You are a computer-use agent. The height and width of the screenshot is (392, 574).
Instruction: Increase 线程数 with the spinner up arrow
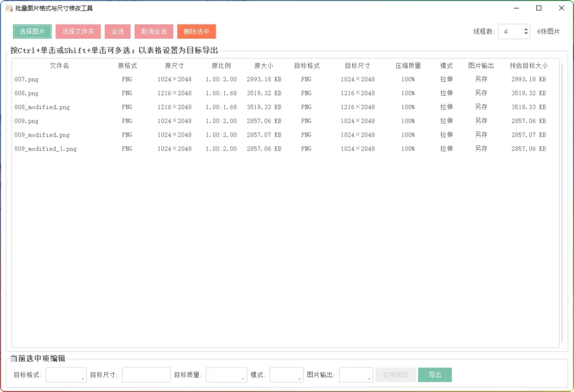click(x=526, y=29)
